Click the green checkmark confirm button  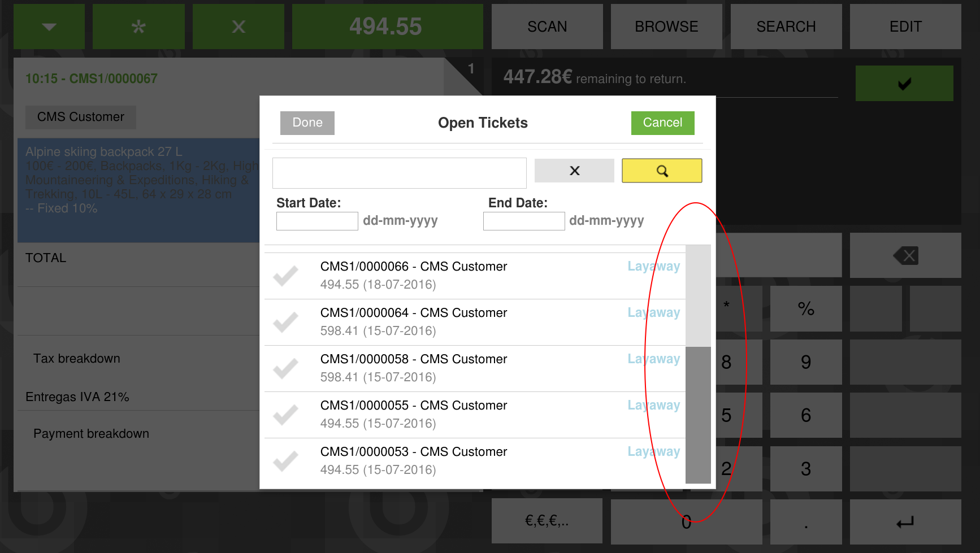[x=904, y=84]
